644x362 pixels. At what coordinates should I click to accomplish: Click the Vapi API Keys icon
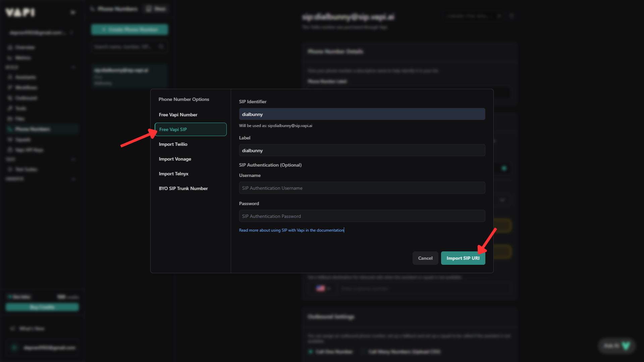pos(10,150)
